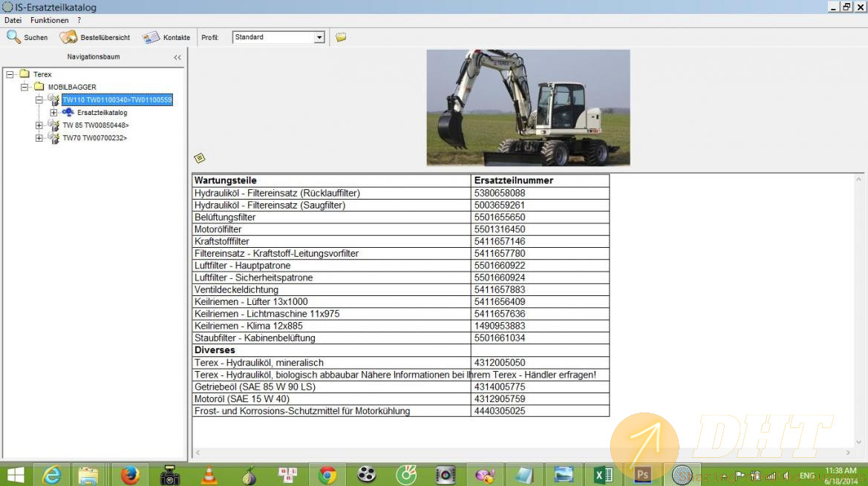Click the volume icon in system tray
The width and height of the screenshot is (868, 486).
(x=786, y=476)
